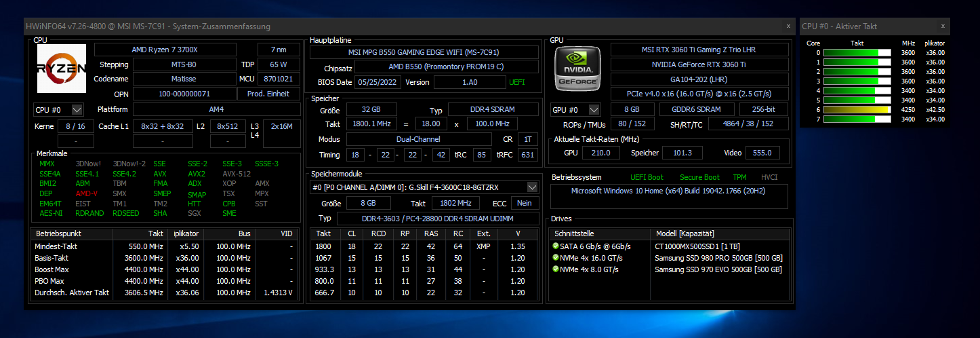The height and width of the screenshot is (338, 980).
Task: Click the Matisse codename field
Action: click(x=182, y=79)
